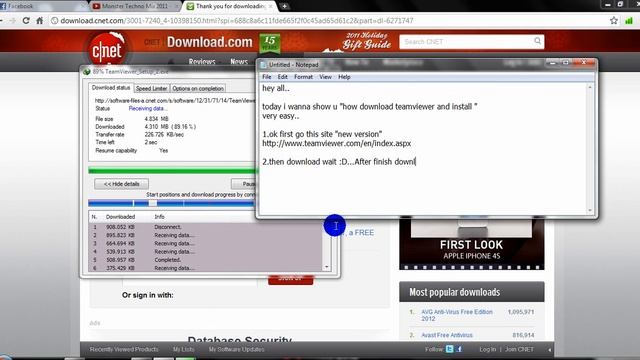Click the 'hey all..' line in Notepad
Screen dimensions: 640x360
coord(276,88)
